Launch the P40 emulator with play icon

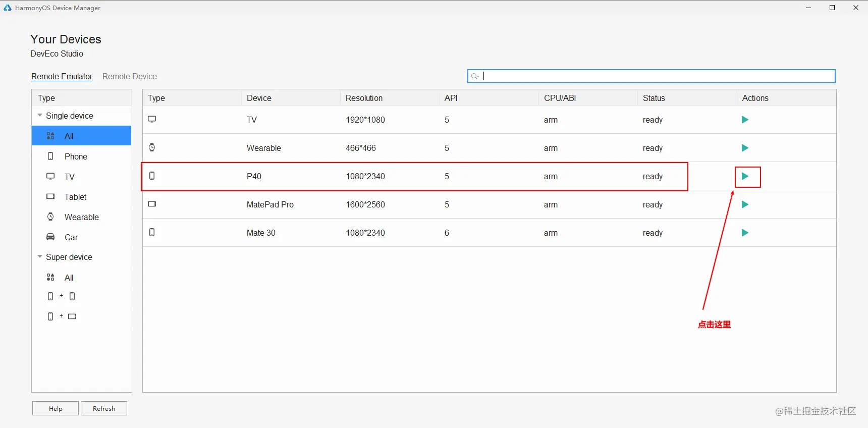(x=745, y=176)
